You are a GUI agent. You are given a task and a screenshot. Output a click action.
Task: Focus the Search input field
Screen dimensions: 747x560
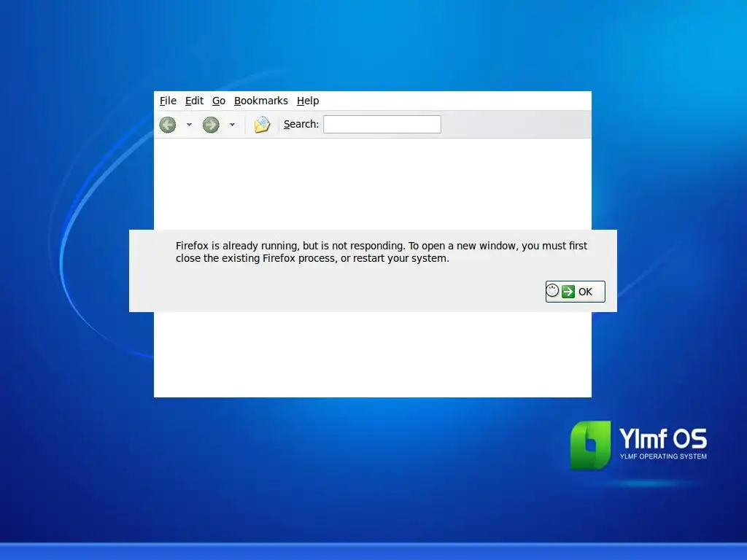(382, 124)
